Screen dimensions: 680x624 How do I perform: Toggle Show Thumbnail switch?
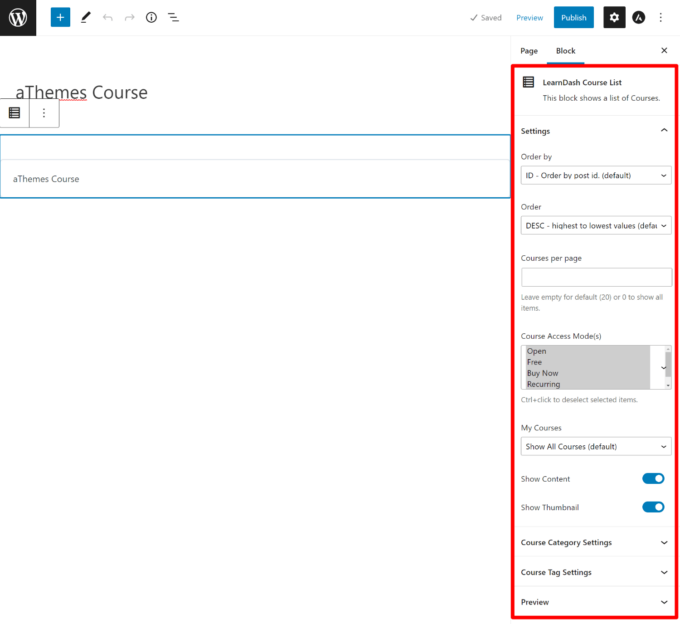(x=653, y=507)
